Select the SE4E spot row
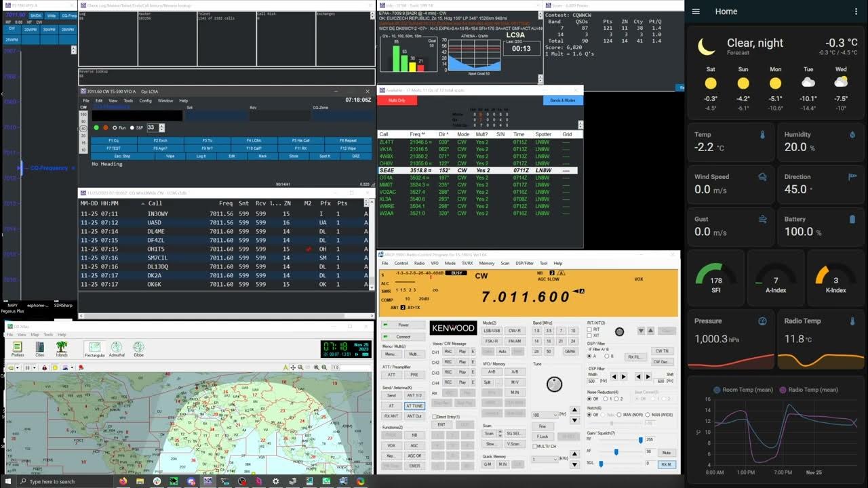868x488 pixels. tap(477, 171)
